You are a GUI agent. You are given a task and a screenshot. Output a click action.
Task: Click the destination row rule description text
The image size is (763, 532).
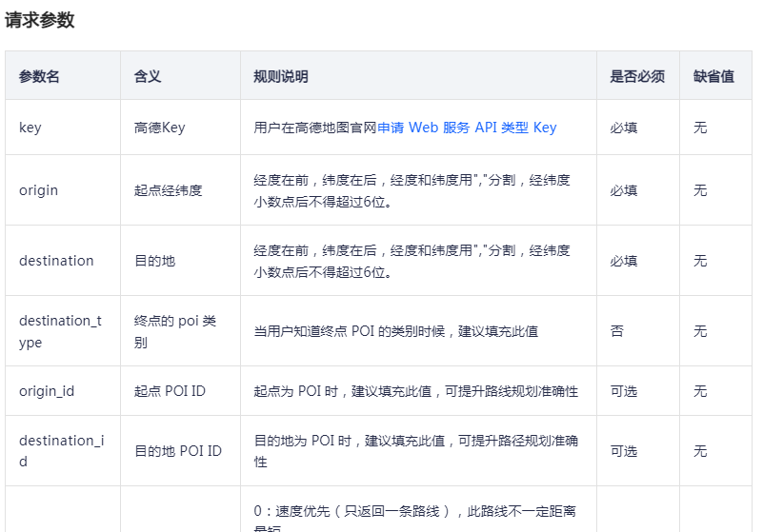coord(412,261)
